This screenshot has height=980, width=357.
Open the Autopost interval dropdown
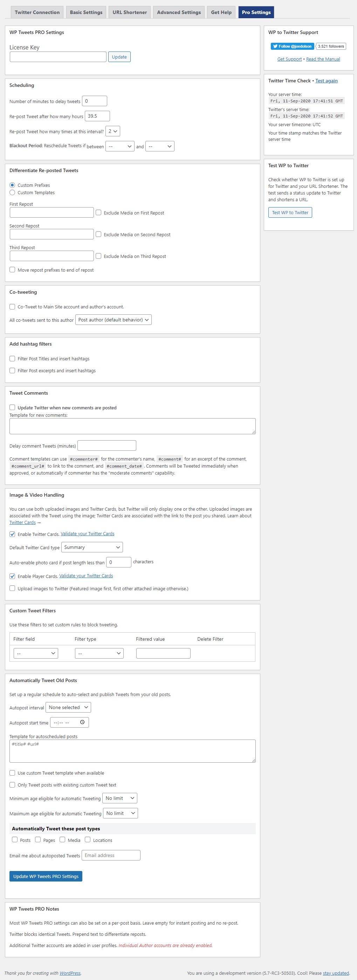[x=68, y=707]
